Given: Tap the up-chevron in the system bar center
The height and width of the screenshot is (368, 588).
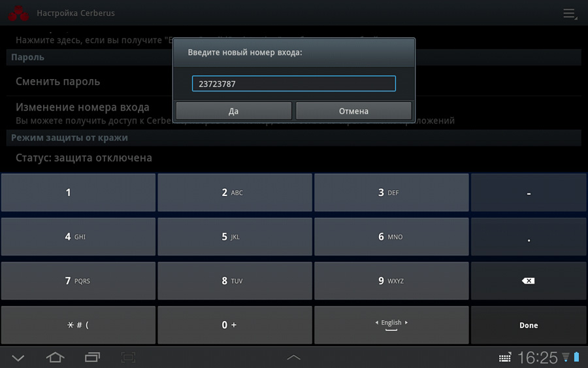Looking at the screenshot, I should (x=293, y=358).
